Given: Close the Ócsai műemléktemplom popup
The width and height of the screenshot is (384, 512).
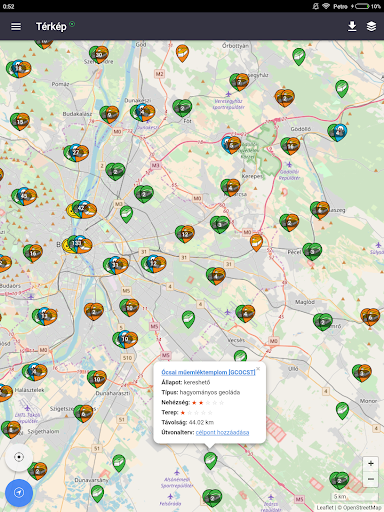Looking at the screenshot, I should pyautogui.click(x=258, y=369).
